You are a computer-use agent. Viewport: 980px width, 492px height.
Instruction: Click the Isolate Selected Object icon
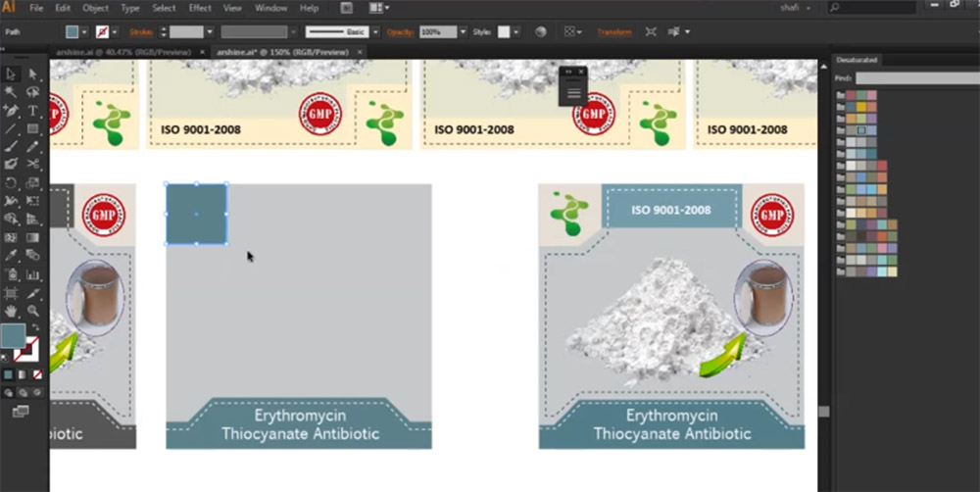click(x=651, y=32)
